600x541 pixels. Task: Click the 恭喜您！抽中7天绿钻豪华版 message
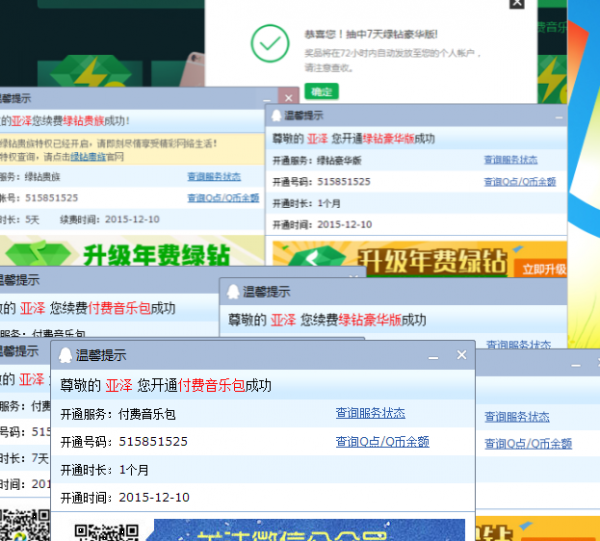pos(371,34)
